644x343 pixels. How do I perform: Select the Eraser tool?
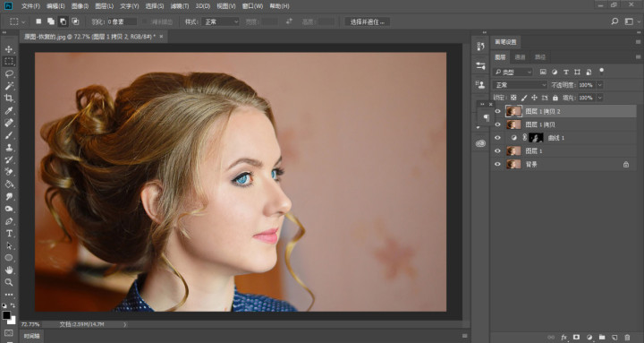(9, 172)
